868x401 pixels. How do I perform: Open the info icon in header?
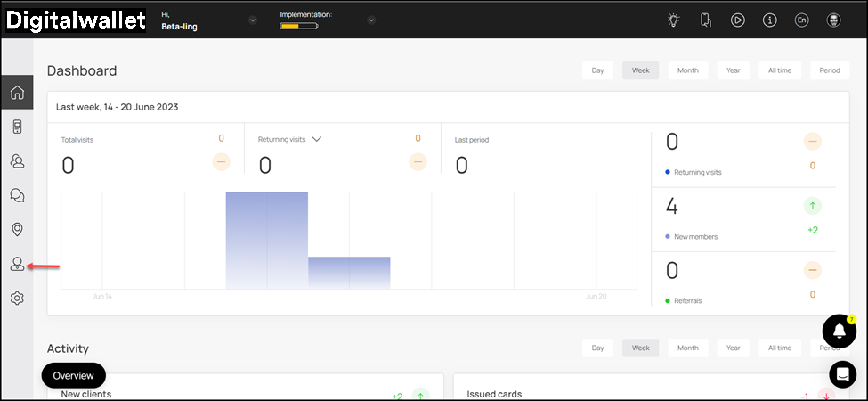[x=770, y=20]
